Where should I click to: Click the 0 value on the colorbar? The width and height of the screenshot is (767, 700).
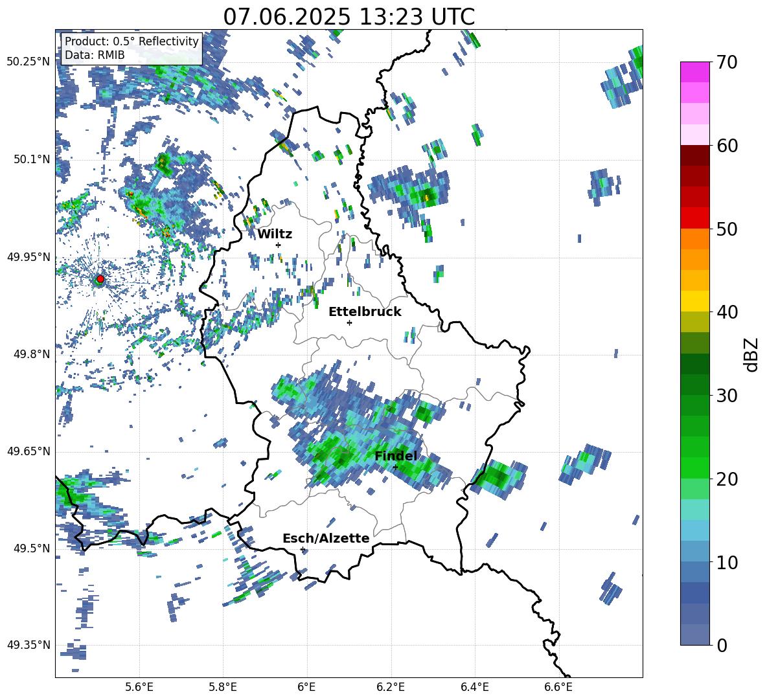pos(722,645)
